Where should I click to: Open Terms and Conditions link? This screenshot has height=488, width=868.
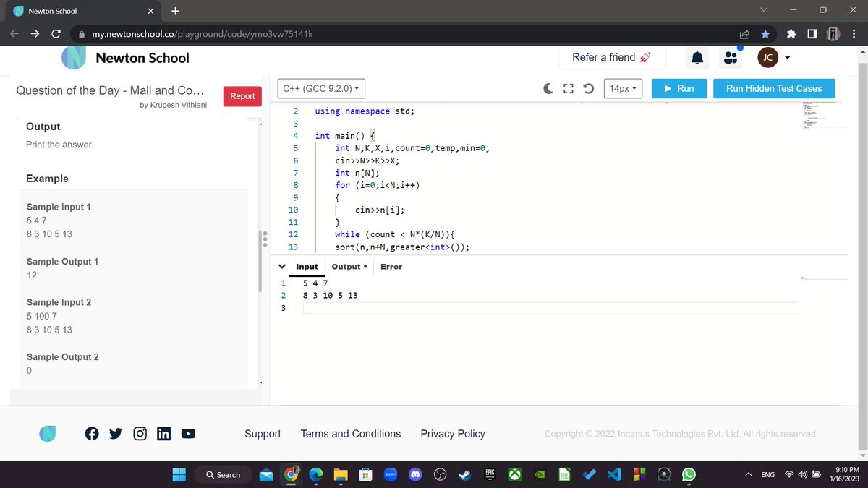tap(351, 434)
